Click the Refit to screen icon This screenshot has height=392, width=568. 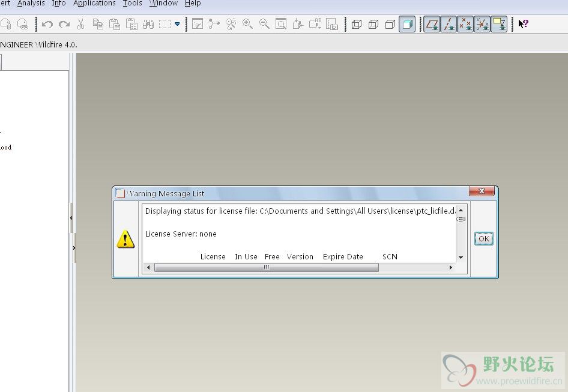pyautogui.click(x=281, y=24)
